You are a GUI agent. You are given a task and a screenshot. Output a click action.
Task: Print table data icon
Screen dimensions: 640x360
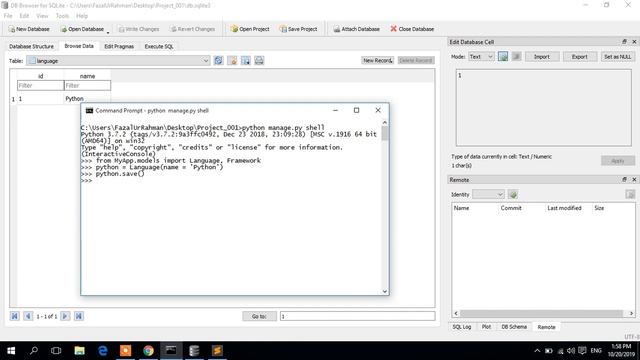[x=259, y=61]
